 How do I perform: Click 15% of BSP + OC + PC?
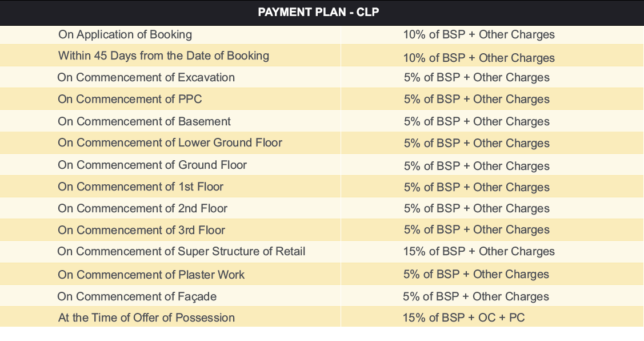463,318
